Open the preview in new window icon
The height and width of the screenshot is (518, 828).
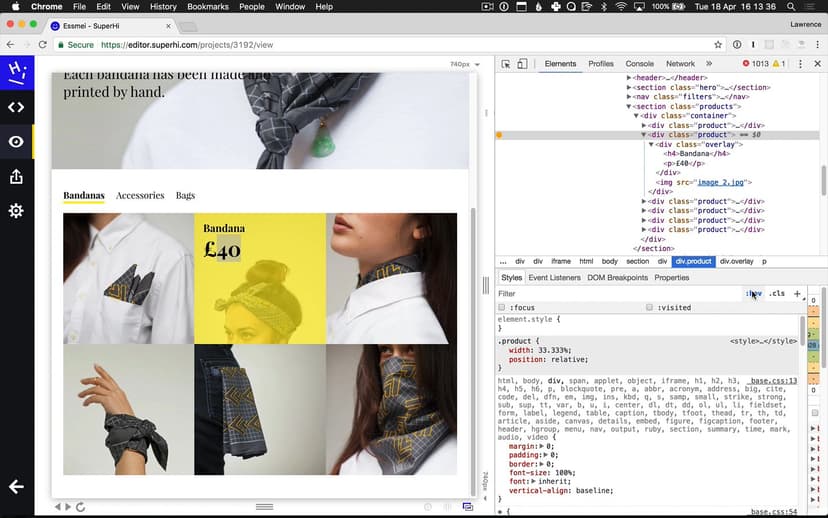tap(467, 507)
